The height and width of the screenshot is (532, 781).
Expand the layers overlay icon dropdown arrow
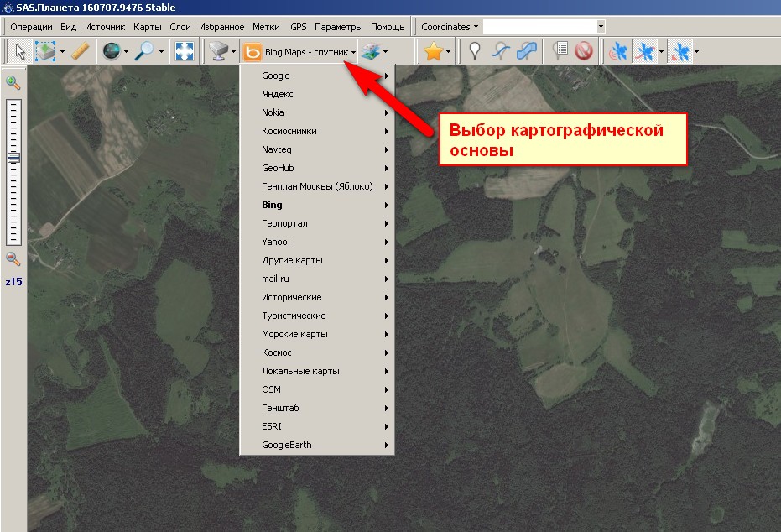[385, 52]
